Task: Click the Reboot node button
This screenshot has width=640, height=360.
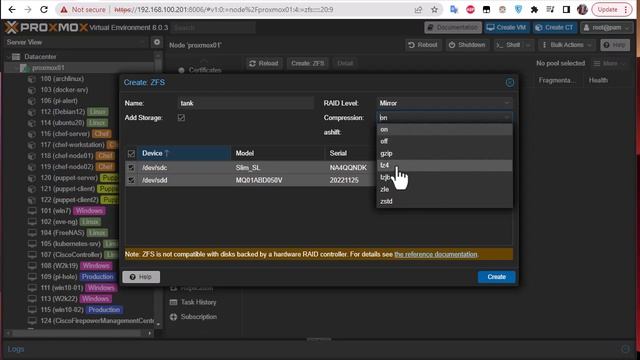Action: (x=423, y=45)
